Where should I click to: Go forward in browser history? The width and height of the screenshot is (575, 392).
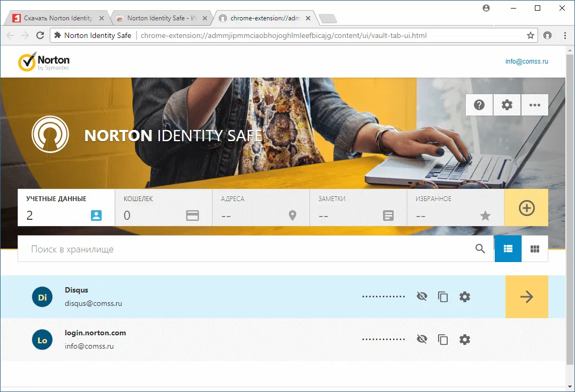[25, 35]
